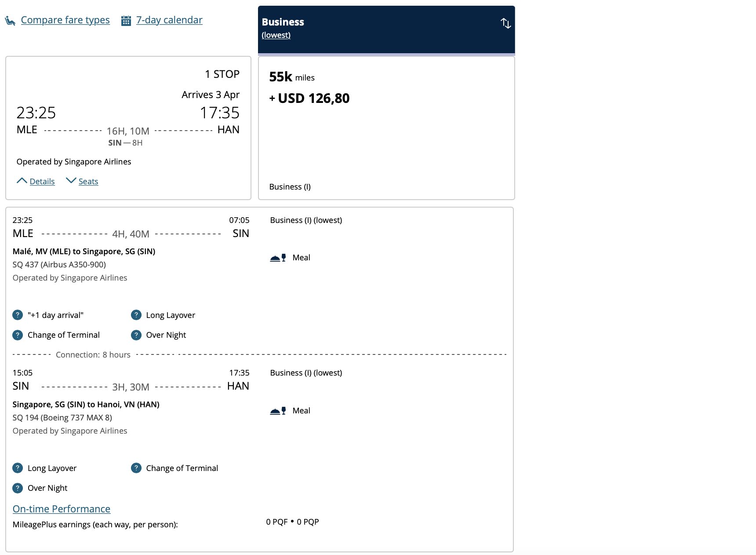Screen dimensions: 756x555
Task: Click the help icon for "+1 day arrival"
Action: pos(18,315)
